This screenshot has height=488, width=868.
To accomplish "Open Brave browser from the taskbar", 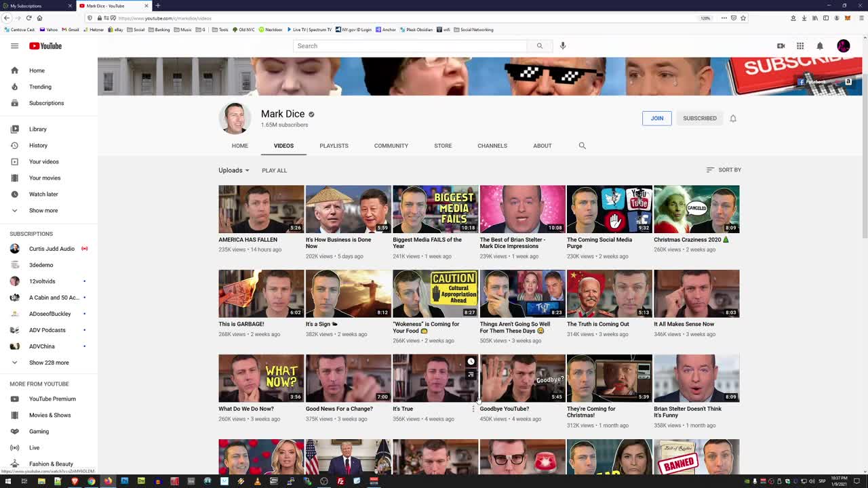I will coord(75,481).
